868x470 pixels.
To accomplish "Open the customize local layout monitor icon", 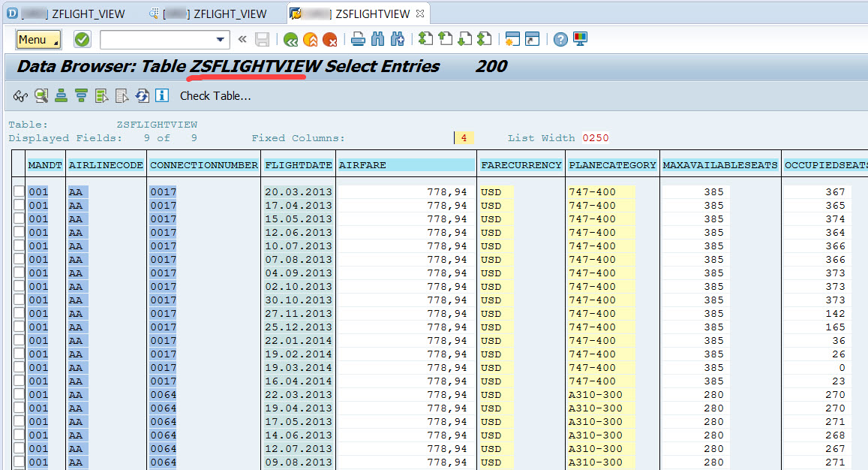I will point(581,38).
